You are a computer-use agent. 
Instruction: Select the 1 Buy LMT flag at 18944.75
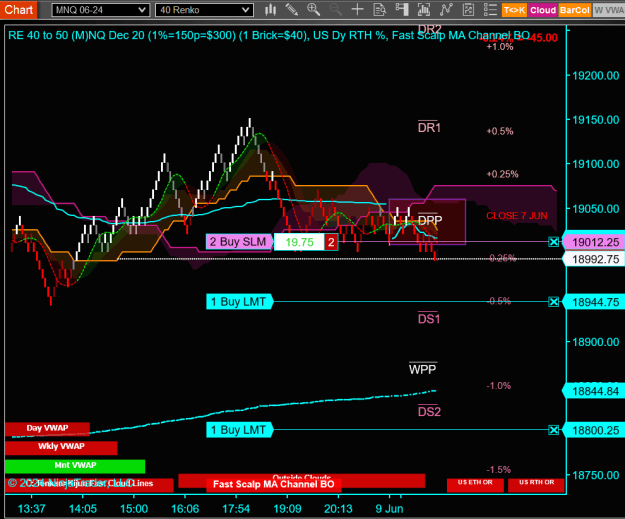point(239,302)
